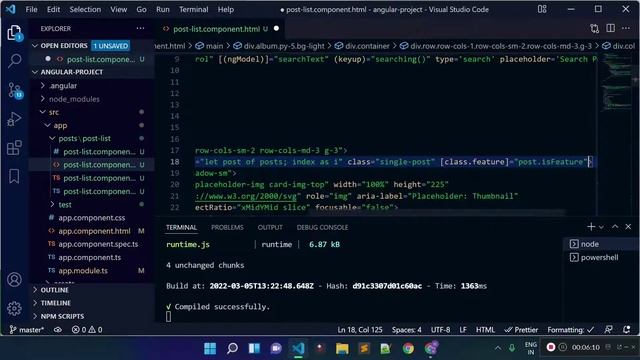Image resolution: width=640 pixels, height=360 pixels.
Task: Click the VS Code logo in title bar
Action: [11, 9]
